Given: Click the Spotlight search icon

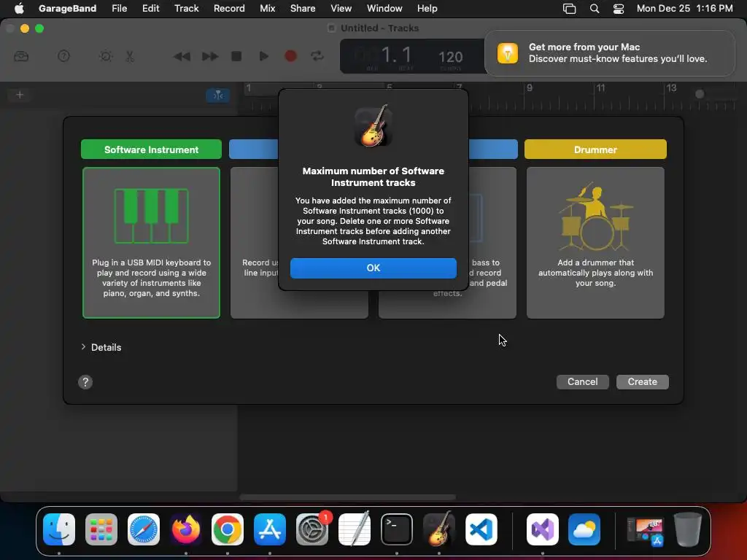Looking at the screenshot, I should tap(594, 8).
